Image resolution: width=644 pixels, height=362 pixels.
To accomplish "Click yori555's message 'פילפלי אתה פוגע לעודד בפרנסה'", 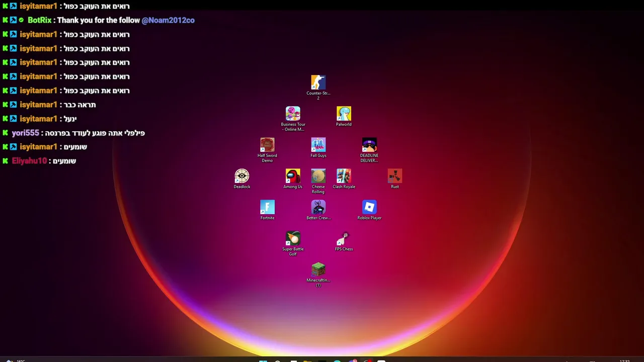I will 95,133.
